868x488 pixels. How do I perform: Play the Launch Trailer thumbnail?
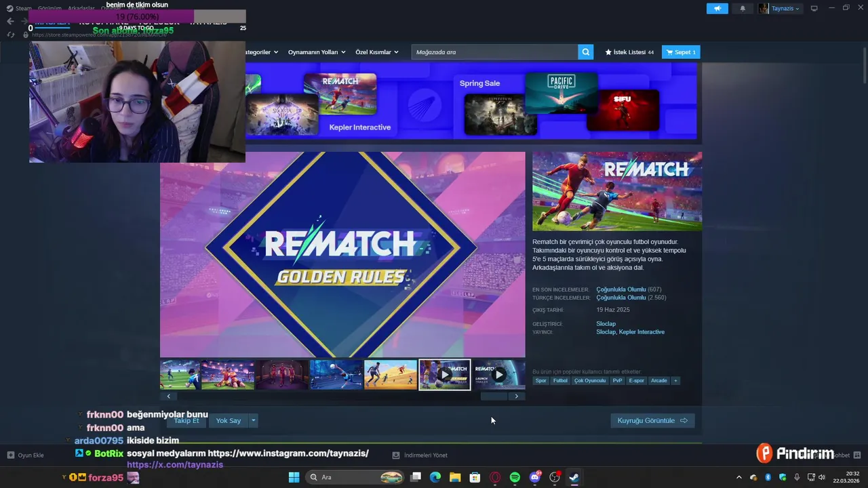(499, 375)
